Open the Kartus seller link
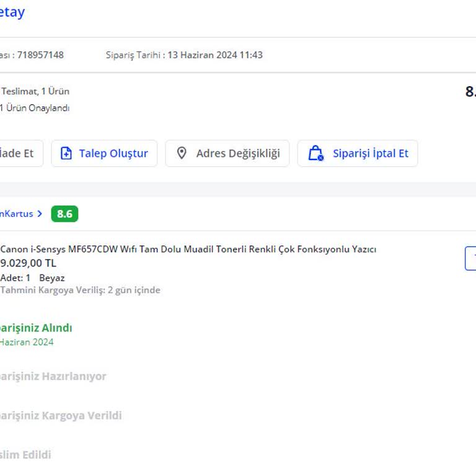Screen dimensions: 476x476 [16, 214]
